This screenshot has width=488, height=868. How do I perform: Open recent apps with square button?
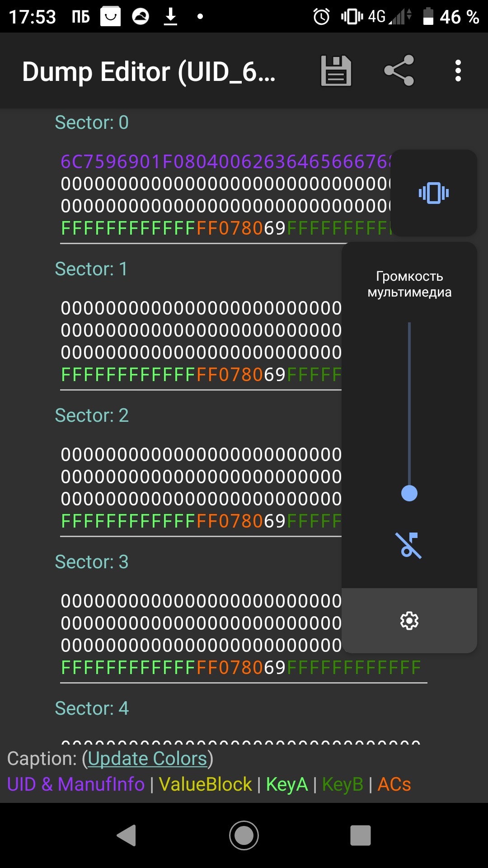pyautogui.click(x=360, y=835)
